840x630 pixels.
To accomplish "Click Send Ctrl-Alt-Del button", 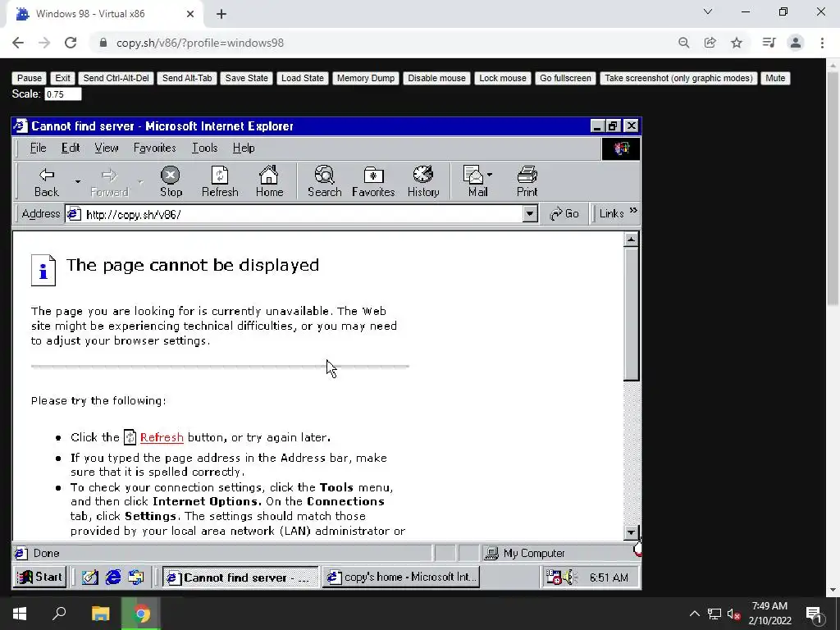I will point(116,78).
